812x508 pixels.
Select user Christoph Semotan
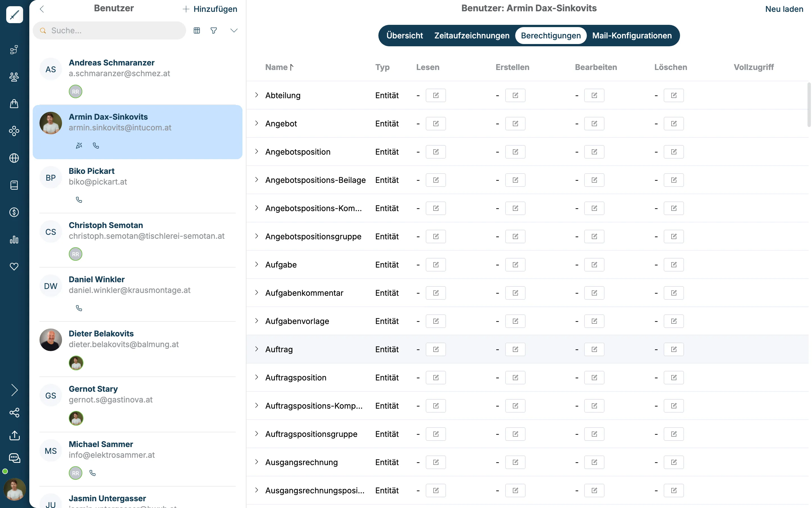(138, 240)
